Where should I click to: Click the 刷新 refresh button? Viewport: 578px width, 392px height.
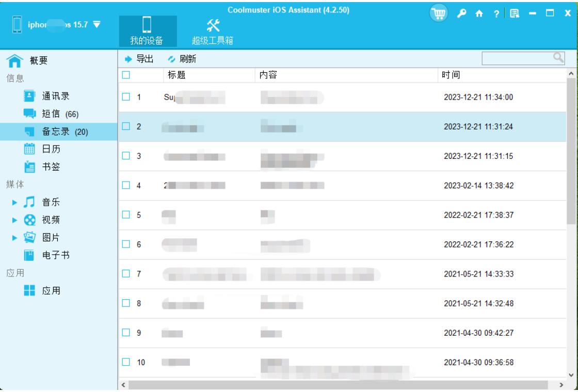[182, 59]
